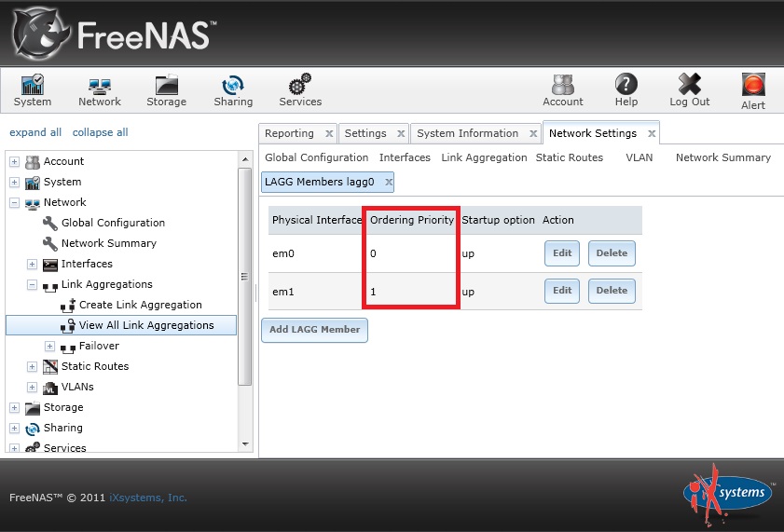784x532 pixels.
Task: Open the red Alert indicator
Action: [x=753, y=91]
